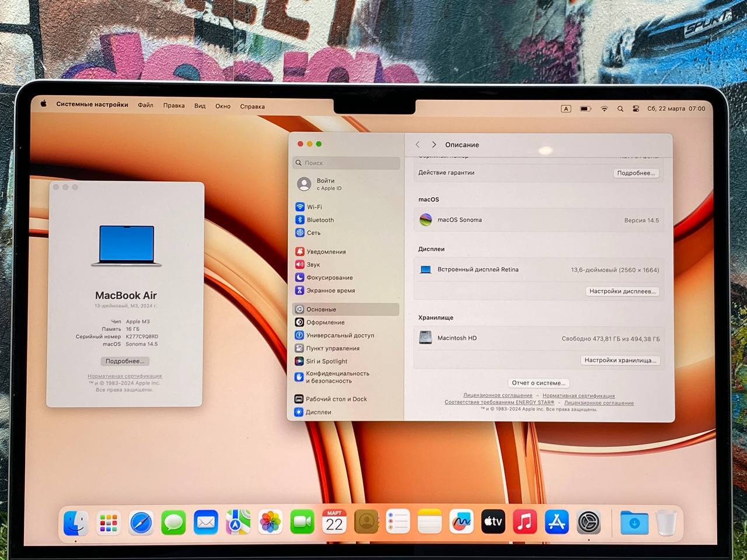Open the Файл menu
The height and width of the screenshot is (560, 747).
(x=145, y=105)
